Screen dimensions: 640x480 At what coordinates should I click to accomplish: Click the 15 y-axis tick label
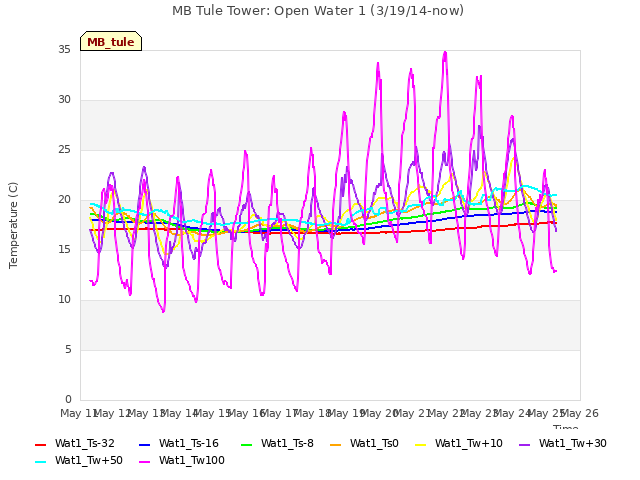click(64, 249)
